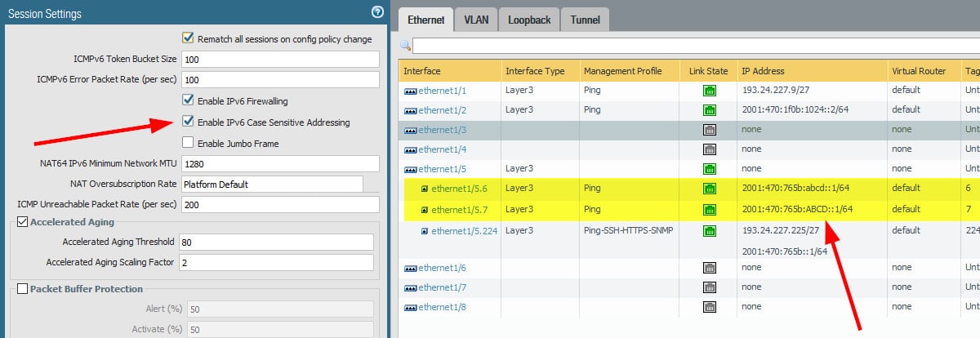The height and width of the screenshot is (338, 980).
Task: Enable Packet Buffer Protection checkbox
Action: (x=22, y=289)
